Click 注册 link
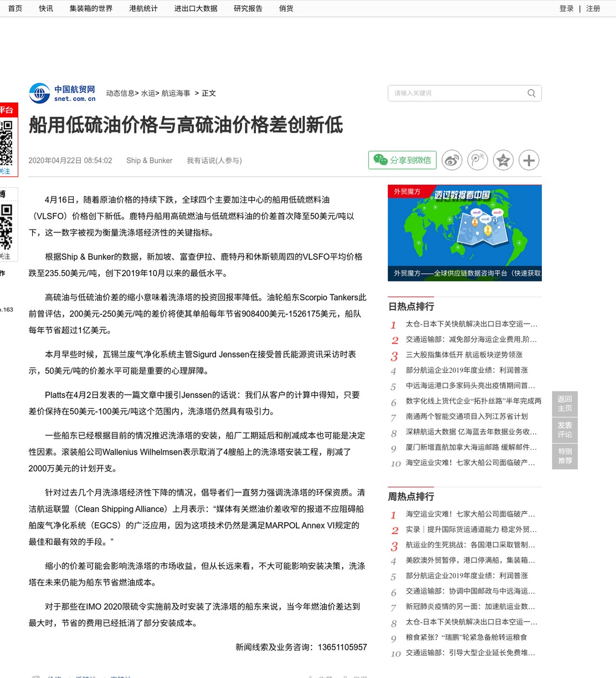The height and width of the screenshot is (678, 616). (x=593, y=8)
